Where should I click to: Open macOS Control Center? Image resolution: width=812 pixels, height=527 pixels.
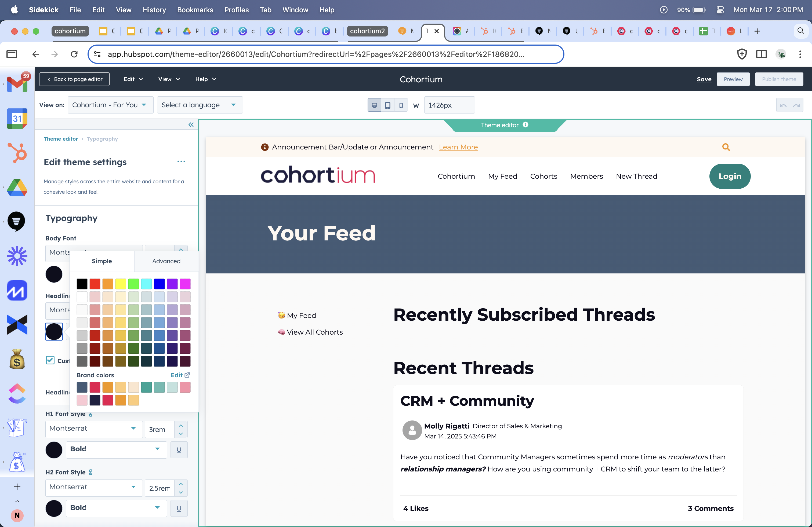pyautogui.click(x=720, y=10)
